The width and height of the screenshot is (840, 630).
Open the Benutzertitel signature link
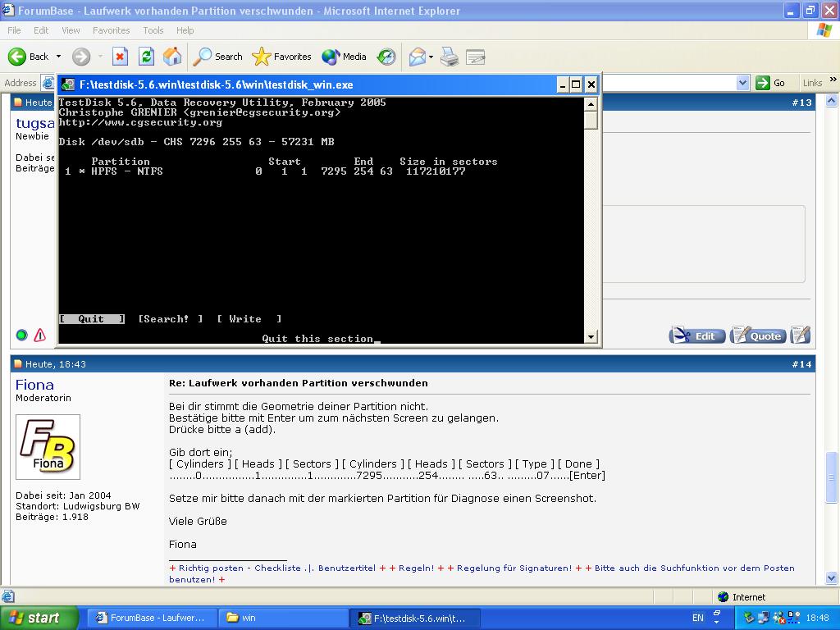click(347, 568)
